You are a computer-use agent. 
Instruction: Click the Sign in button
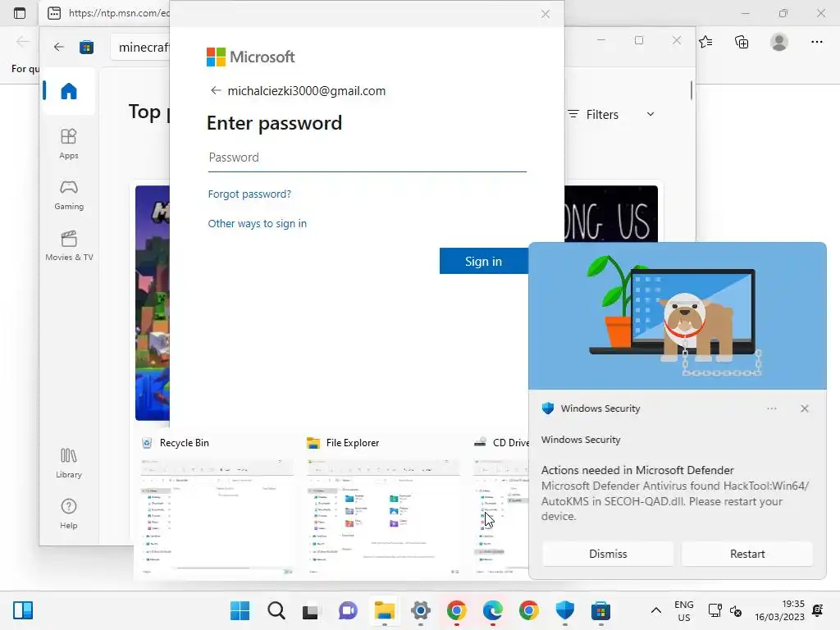pyautogui.click(x=484, y=261)
